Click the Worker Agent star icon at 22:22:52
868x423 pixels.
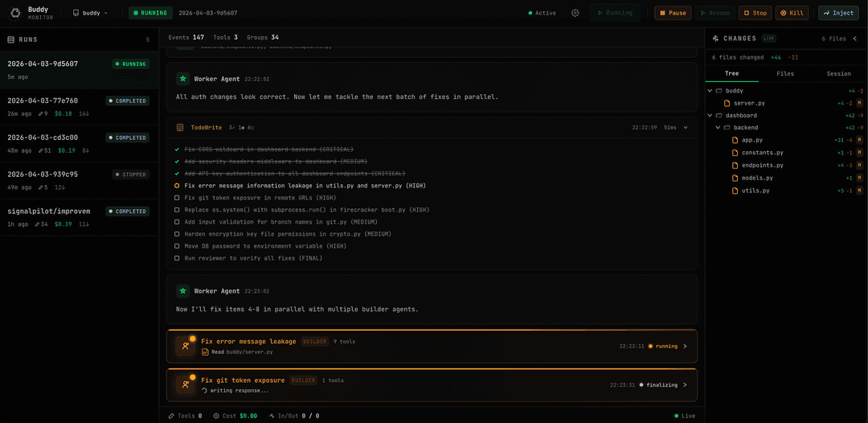[x=182, y=79]
